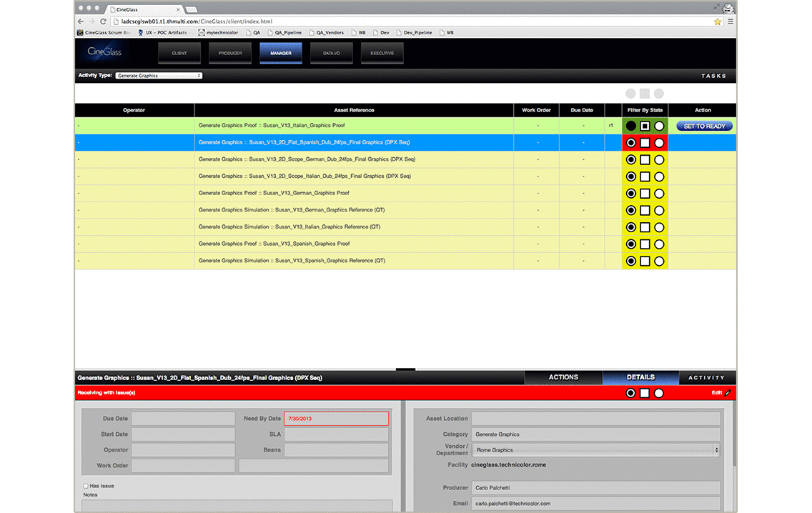Click the gray square state filter above table
Image resolution: width=812 pixels, height=513 pixels.
pos(645,94)
